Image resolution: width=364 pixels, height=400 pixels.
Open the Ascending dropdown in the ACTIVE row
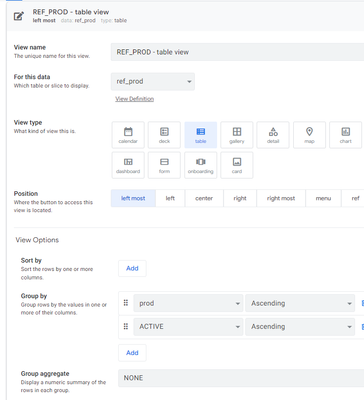(x=300, y=327)
